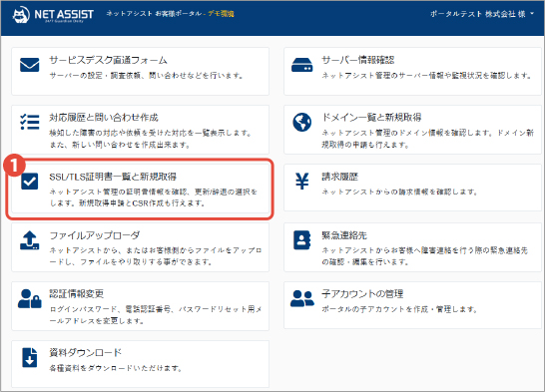Image resolution: width=545 pixels, height=392 pixels.
Task: Click the header text ネットアシスト お客様ポータル
Action: (x=154, y=14)
